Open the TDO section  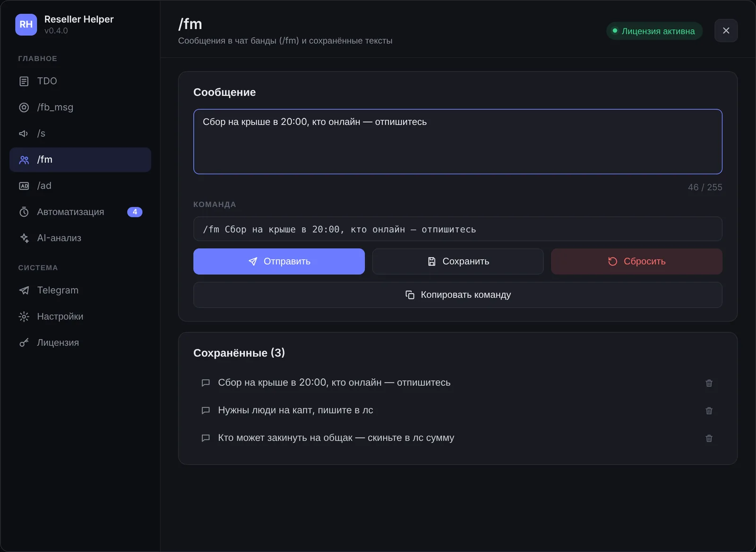click(80, 81)
